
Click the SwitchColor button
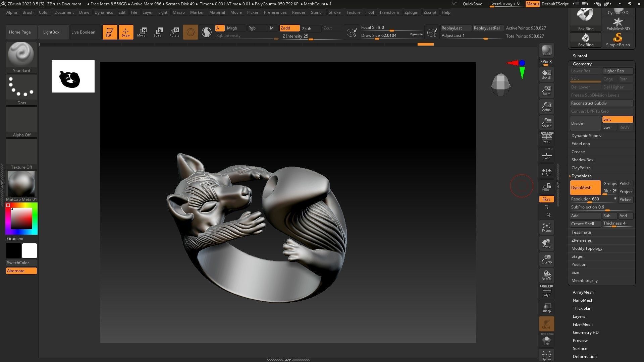pos(21,263)
